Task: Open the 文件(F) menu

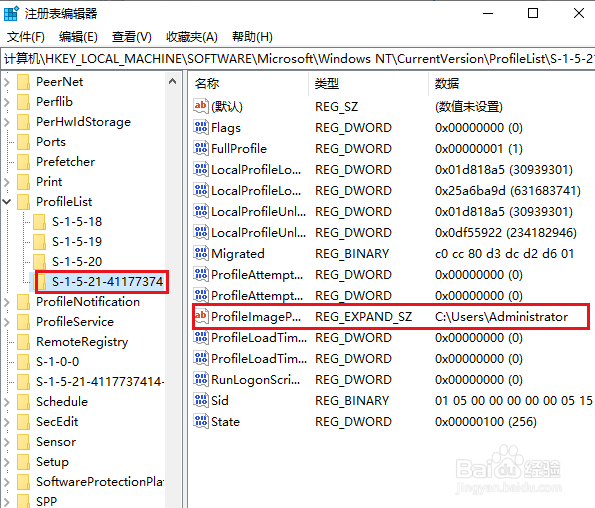Action: tap(26, 37)
